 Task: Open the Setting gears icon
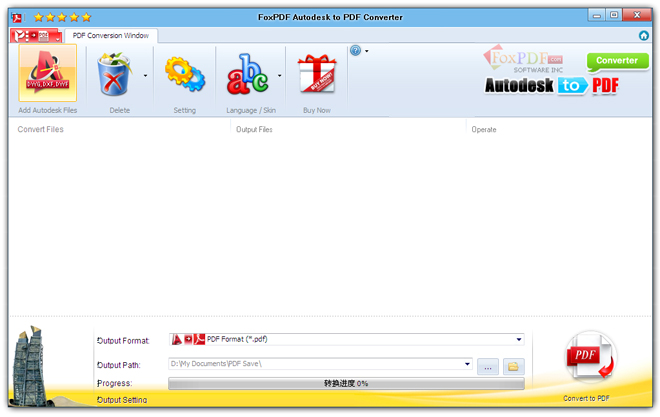pyautogui.click(x=185, y=74)
